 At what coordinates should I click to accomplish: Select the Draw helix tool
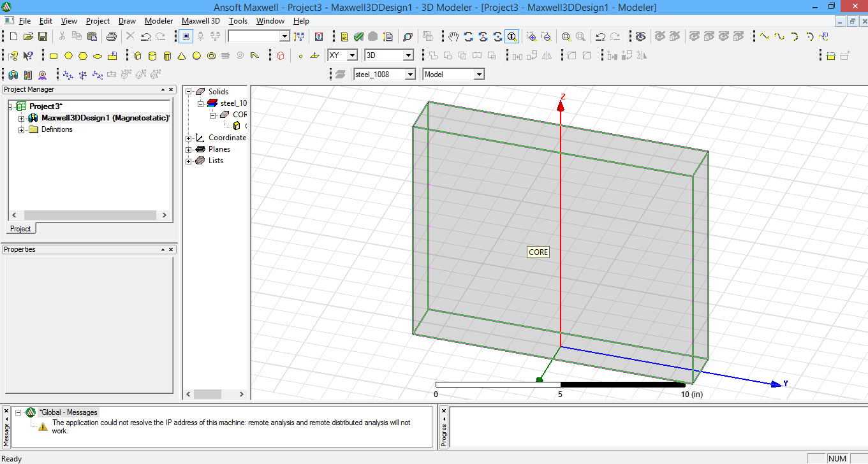pos(225,55)
